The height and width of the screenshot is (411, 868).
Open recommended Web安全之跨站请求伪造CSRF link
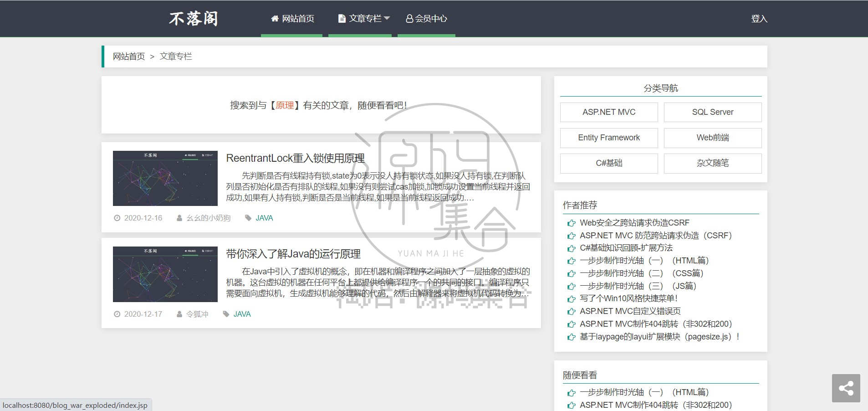coord(634,223)
